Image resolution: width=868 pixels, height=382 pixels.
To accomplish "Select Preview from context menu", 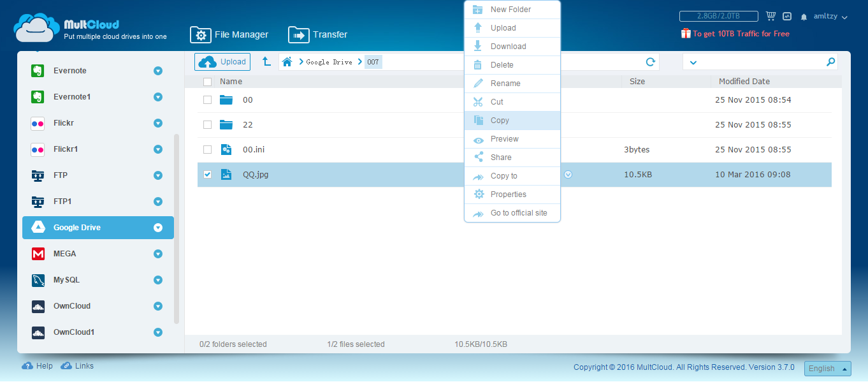I will [512, 139].
